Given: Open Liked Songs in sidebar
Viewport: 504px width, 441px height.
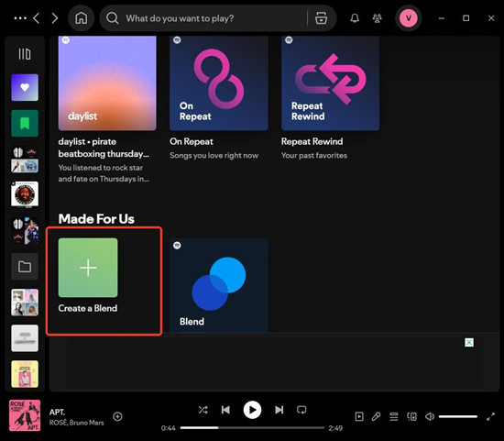Looking at the screenshot, I should click(25, 87).
